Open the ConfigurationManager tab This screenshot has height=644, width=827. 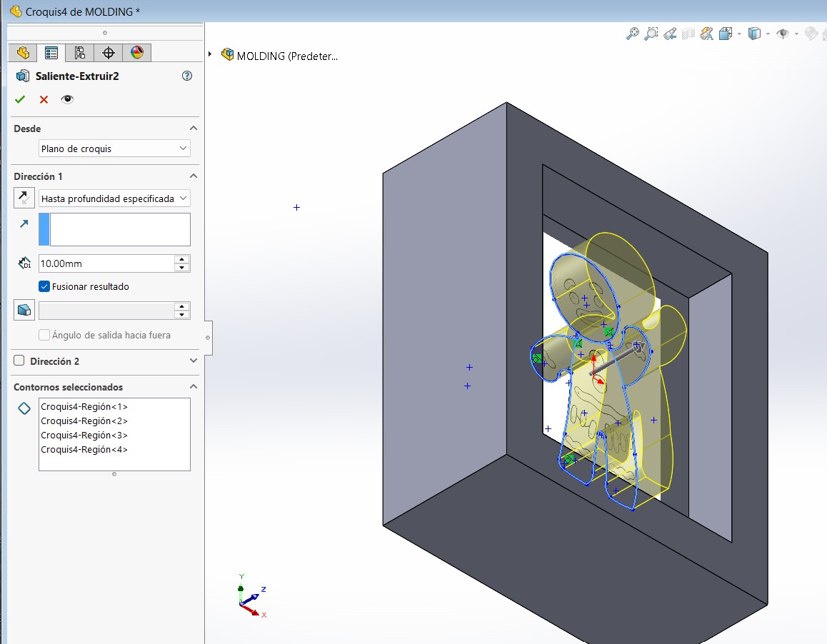pos(80,53)
